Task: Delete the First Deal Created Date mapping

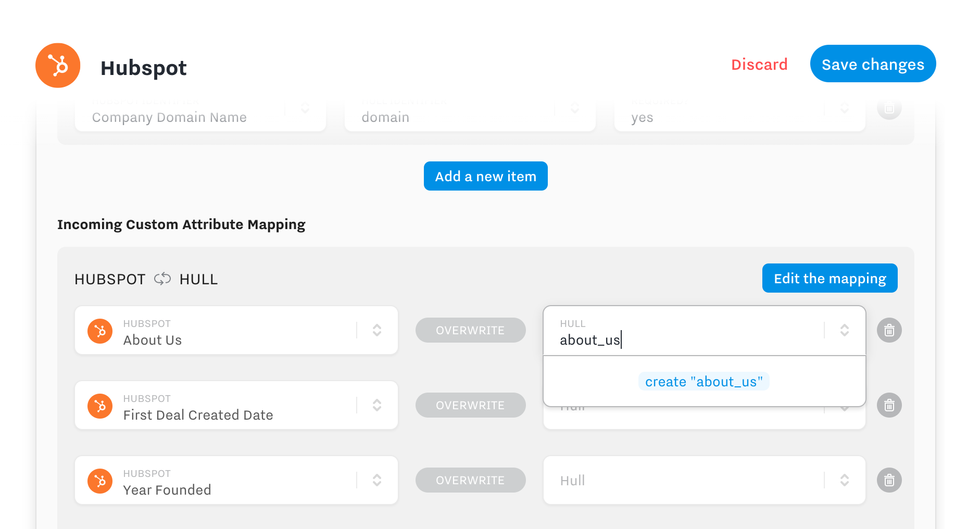Action: 889,405
